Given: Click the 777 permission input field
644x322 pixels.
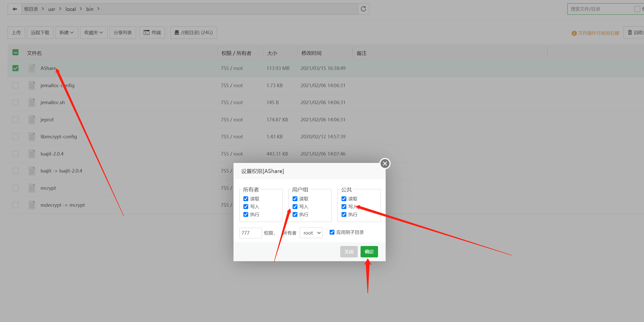Looking at the screenshot, I should click(x=250, y=233).
